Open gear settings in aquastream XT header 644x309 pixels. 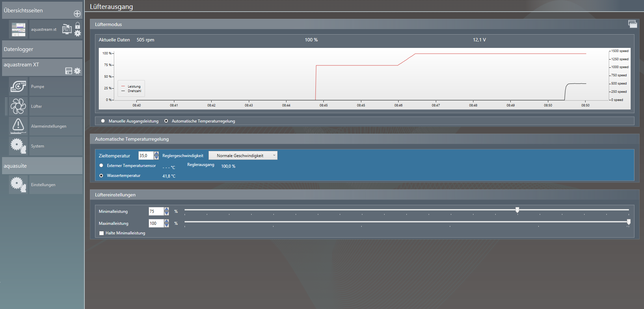(x=78, y=71)
